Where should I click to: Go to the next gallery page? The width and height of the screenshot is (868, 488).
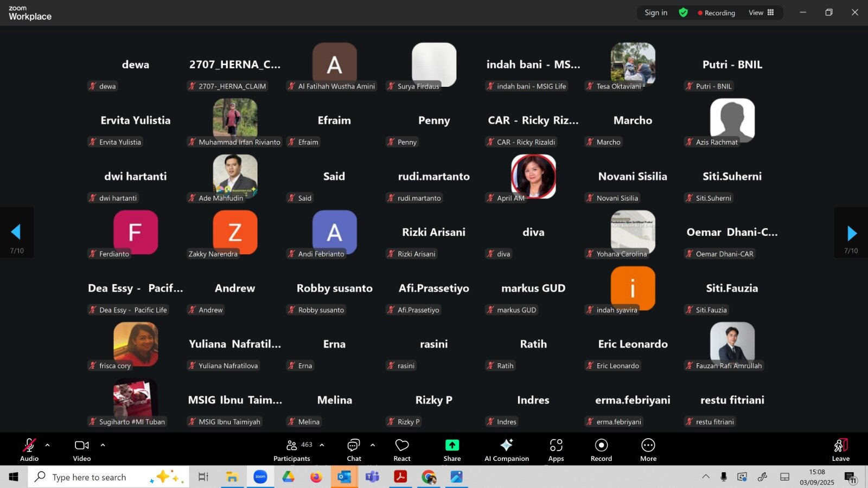pyautogui.click(x=851, y=233)
